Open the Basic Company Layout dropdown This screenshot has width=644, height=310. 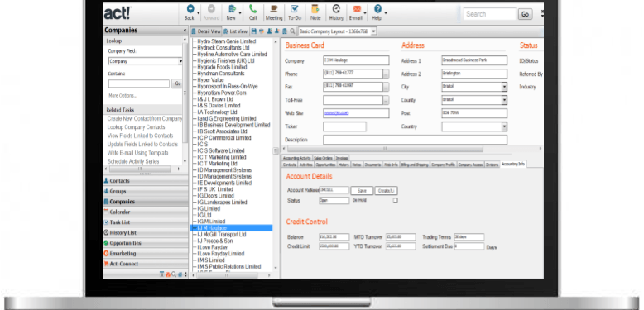tap(373, 31)
